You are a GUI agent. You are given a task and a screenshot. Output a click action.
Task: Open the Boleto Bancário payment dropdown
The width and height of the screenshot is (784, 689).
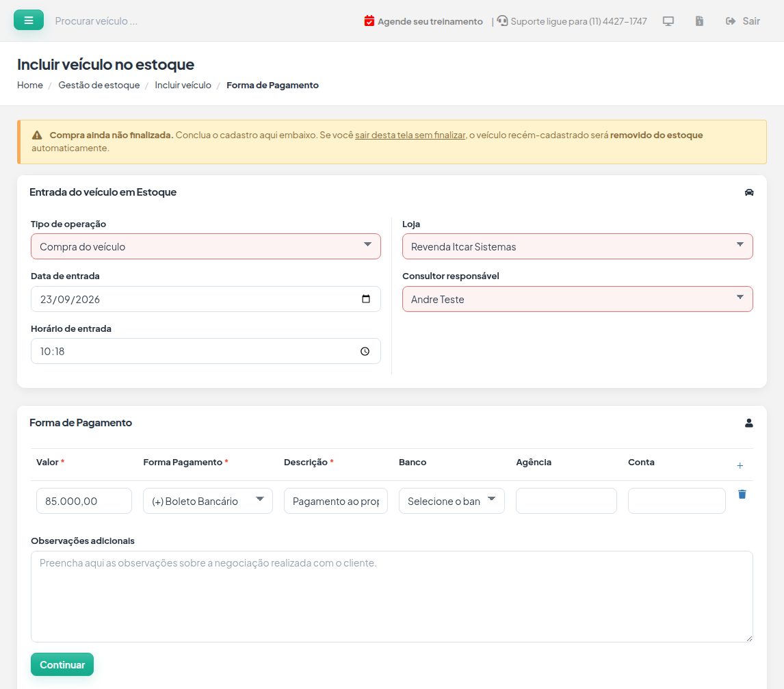click(208, 501)
